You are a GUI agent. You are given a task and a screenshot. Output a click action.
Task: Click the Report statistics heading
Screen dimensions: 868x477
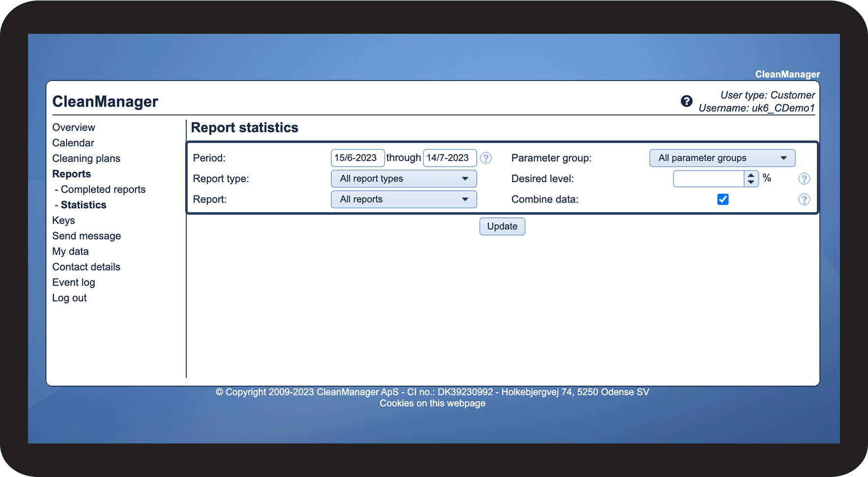click(245, 128)
